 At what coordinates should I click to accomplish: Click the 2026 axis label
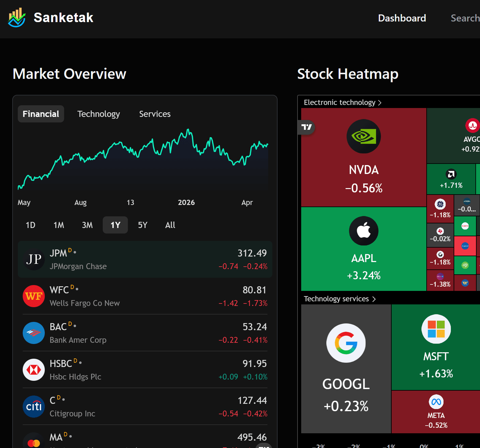coord(186,203)
